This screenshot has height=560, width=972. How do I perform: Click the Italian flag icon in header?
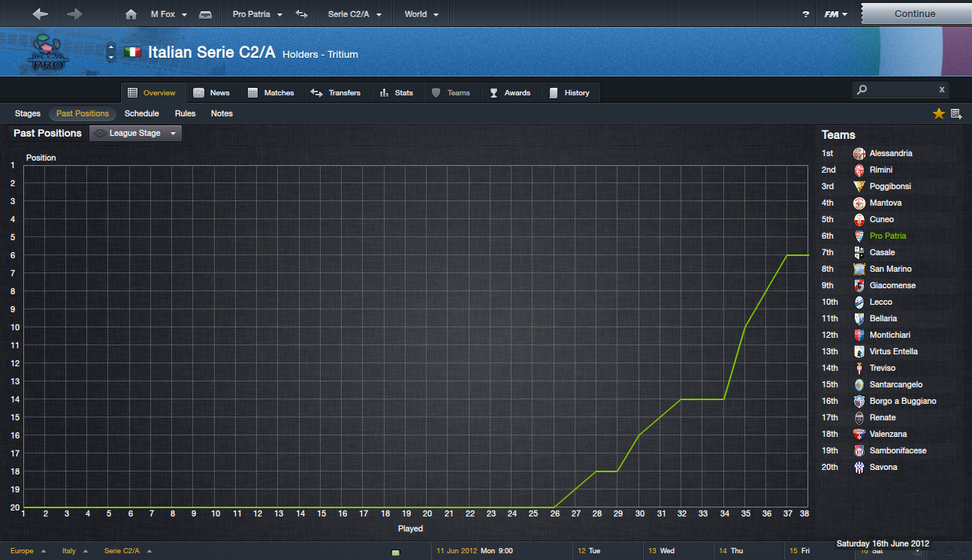132,53
